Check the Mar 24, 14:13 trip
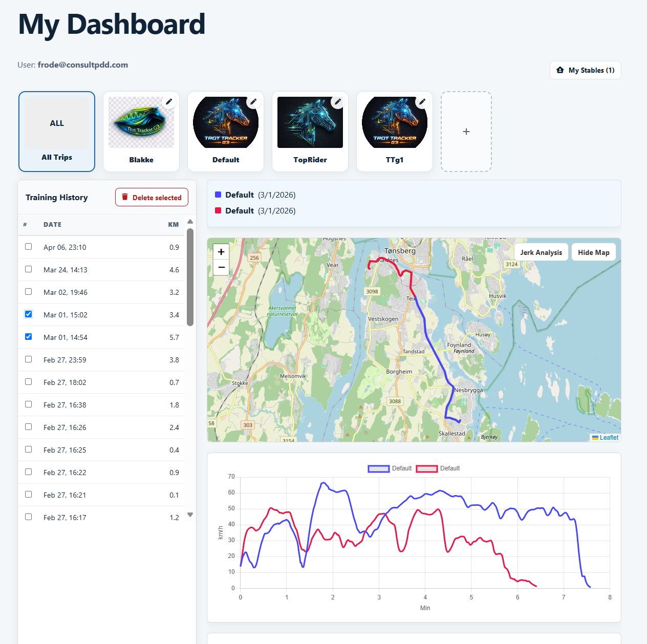 pyautogui.click(x=29, y=269)
